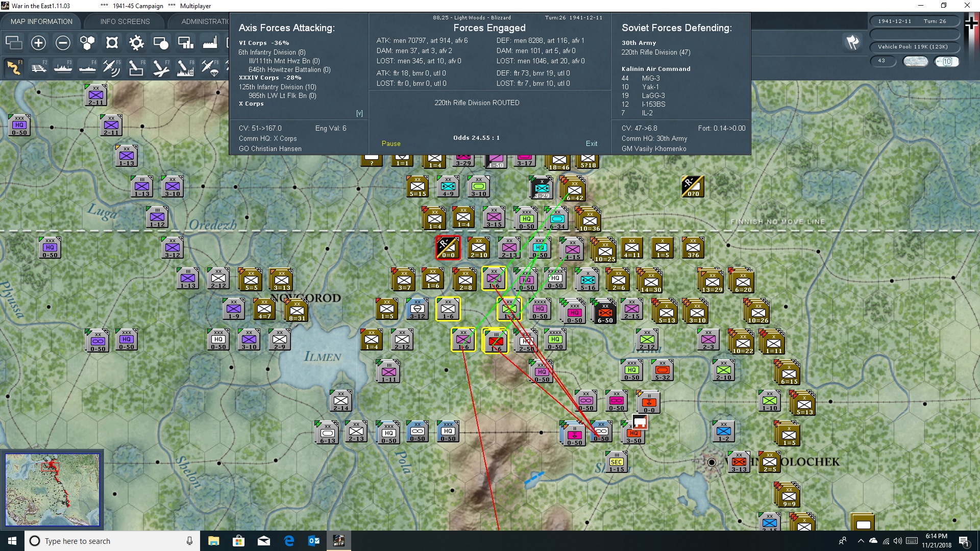The width and height of the screenshot is (980, 551).
Task: Toggle the fortification levels icon
Action: tap(112, 43)
